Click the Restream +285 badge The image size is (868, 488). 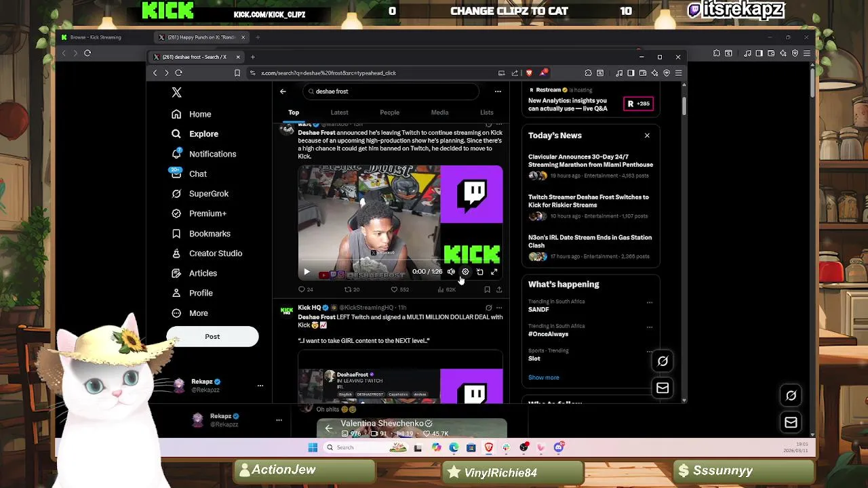638,104
